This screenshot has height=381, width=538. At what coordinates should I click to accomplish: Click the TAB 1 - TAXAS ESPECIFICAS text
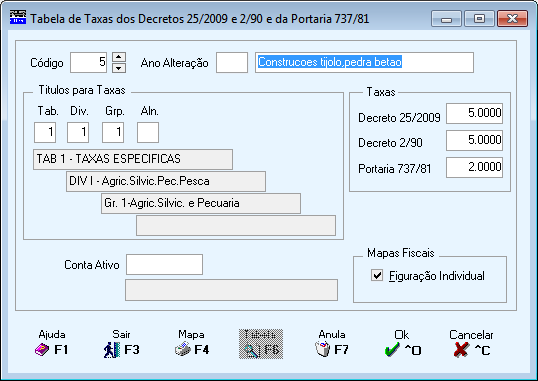(108, 159)
